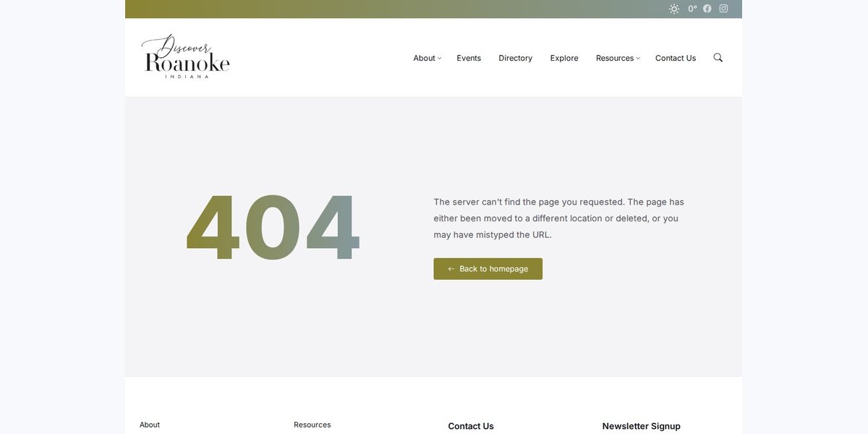
Task: Click the 0° temperature reading
Action: (692, 9)
